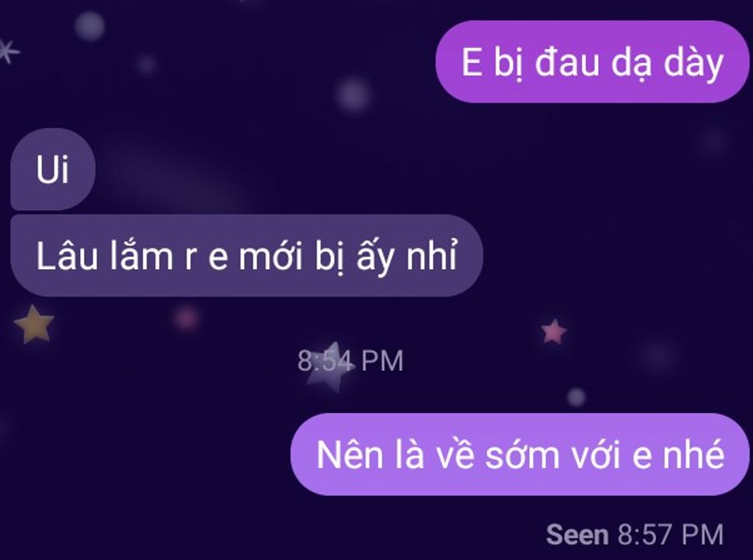
Task: Click the word "sớm" in the last sent message
Action: pyautogui.click(x=522, y=454)
